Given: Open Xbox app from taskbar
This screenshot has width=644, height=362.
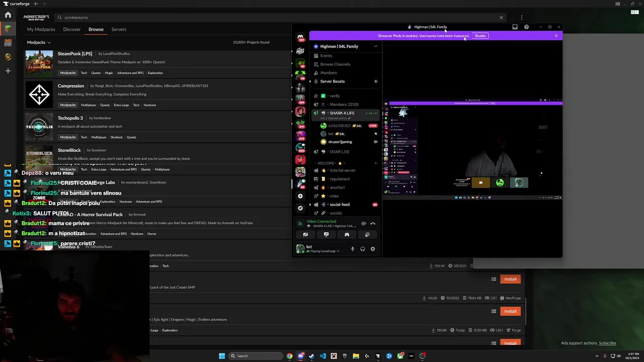Looking at the screenshot, I should click(x=400, y=356).
